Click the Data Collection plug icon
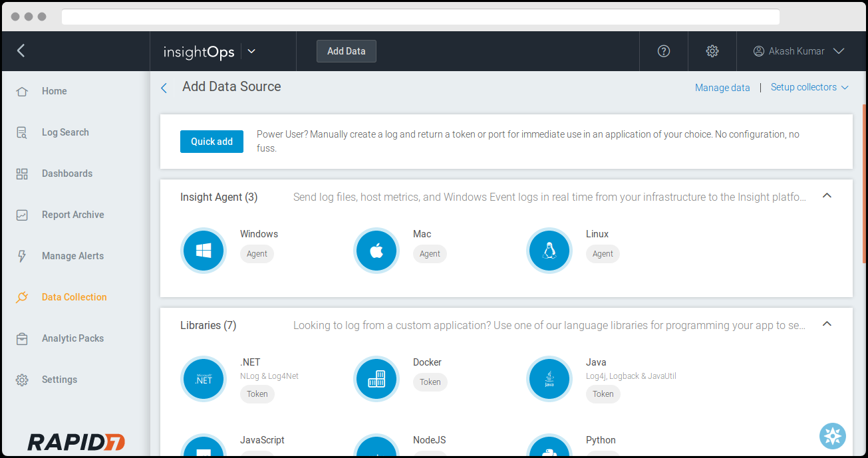868x458 pixels. point(22,297)
